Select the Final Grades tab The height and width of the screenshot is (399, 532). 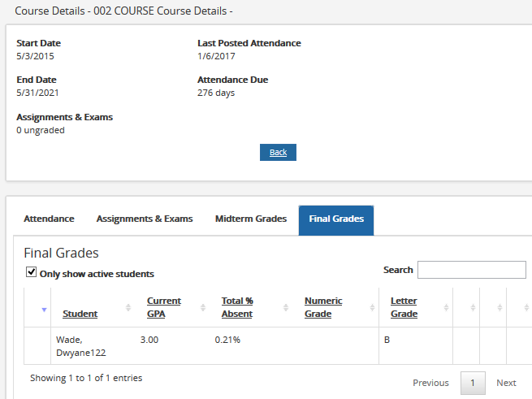pos(335,219)
